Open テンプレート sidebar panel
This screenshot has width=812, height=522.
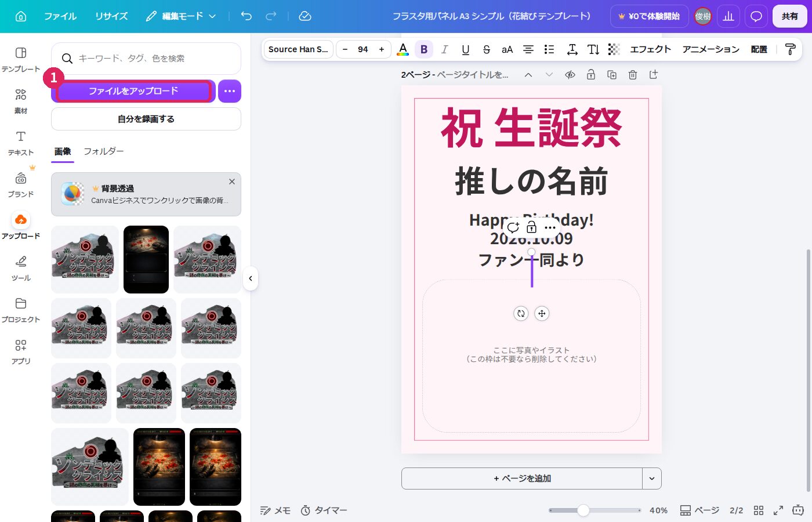21,60
